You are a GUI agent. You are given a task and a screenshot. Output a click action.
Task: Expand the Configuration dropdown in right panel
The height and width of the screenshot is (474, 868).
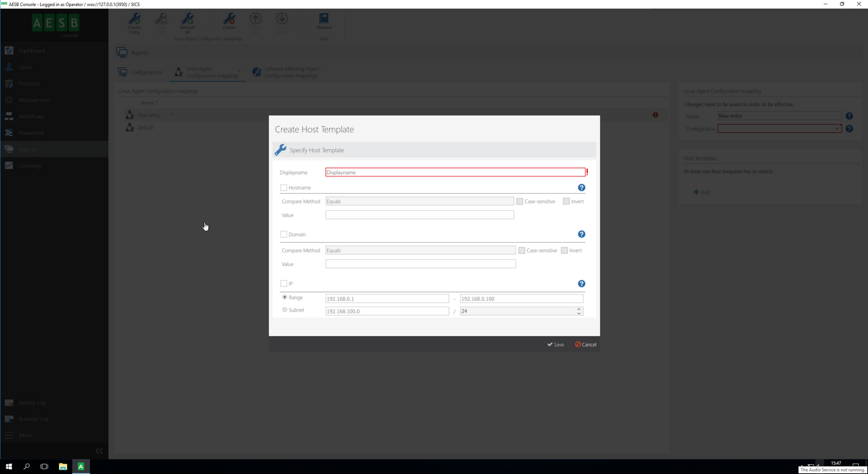[837, 129]
